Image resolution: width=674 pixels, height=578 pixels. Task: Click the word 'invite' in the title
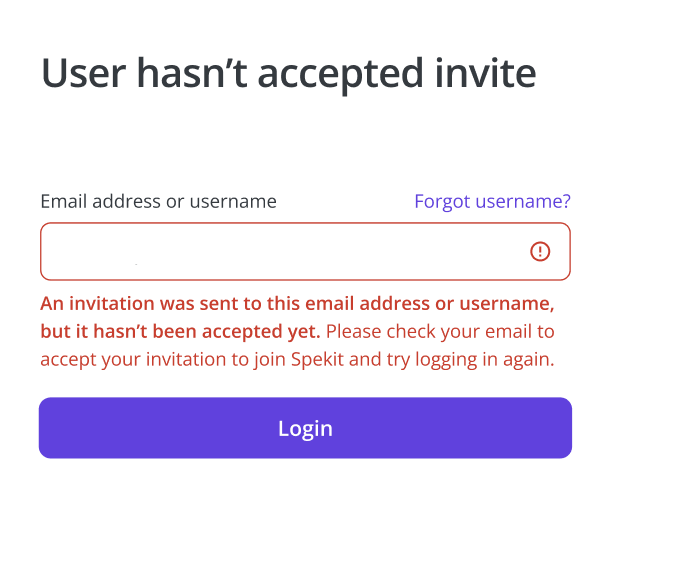485,73
